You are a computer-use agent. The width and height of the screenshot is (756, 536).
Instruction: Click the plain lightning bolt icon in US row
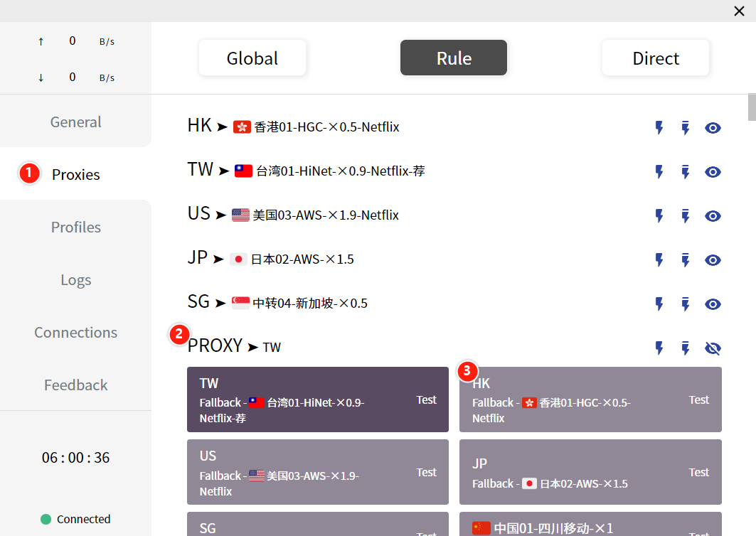coord(659,216)
